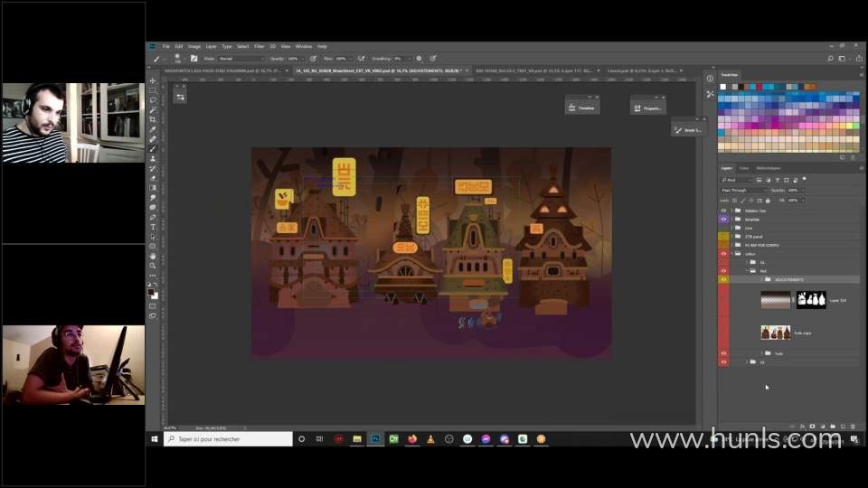Open the Layer menu
This screenshot has height=488, width=868.
point(211,46)
